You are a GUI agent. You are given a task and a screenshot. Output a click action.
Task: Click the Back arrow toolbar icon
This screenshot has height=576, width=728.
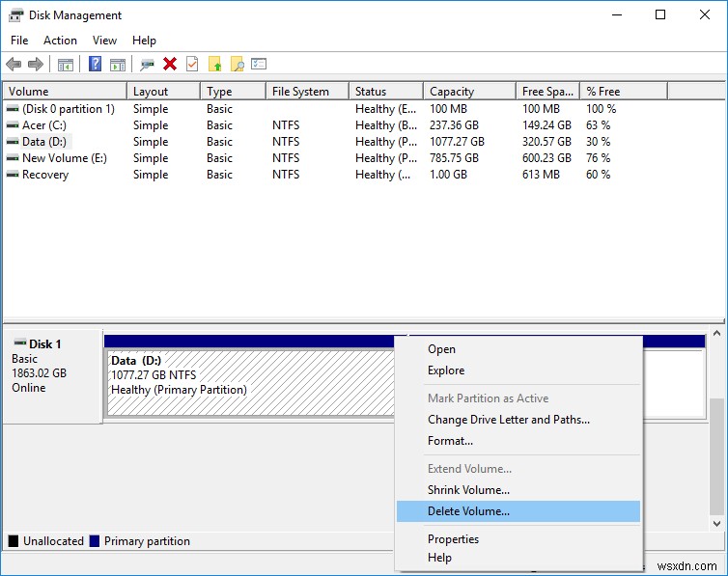(14, 65)
